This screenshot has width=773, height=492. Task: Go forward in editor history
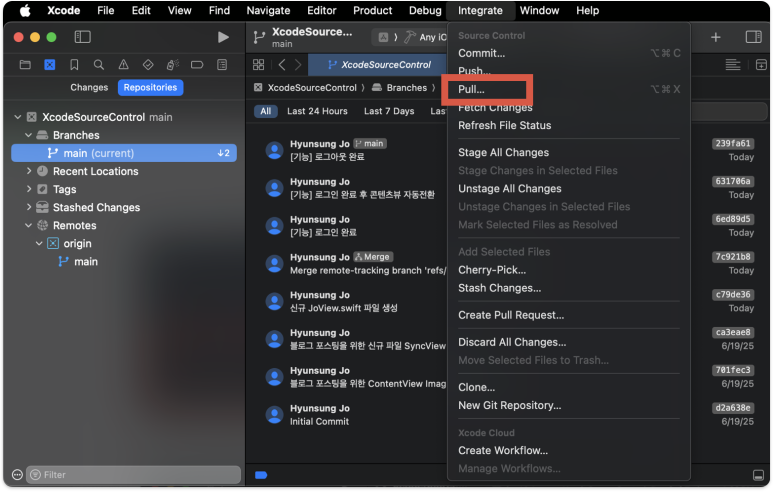tap(298, 65)
